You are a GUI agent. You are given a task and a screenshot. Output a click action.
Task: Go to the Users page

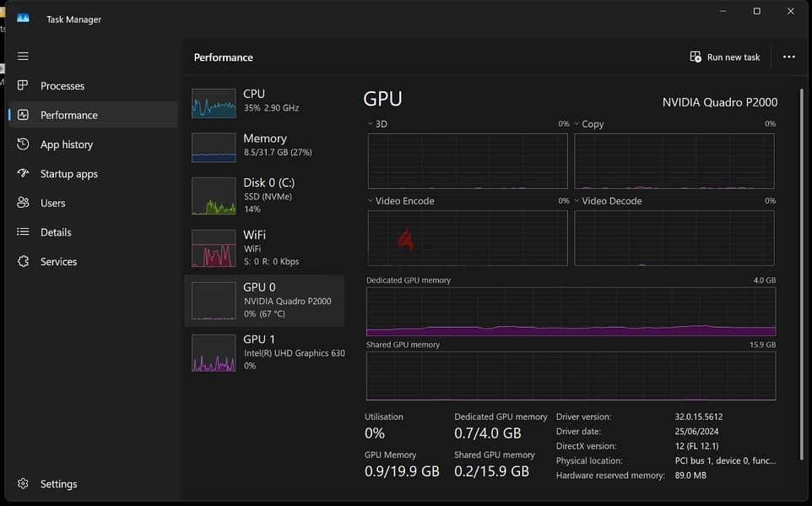(x=93, y=203)
